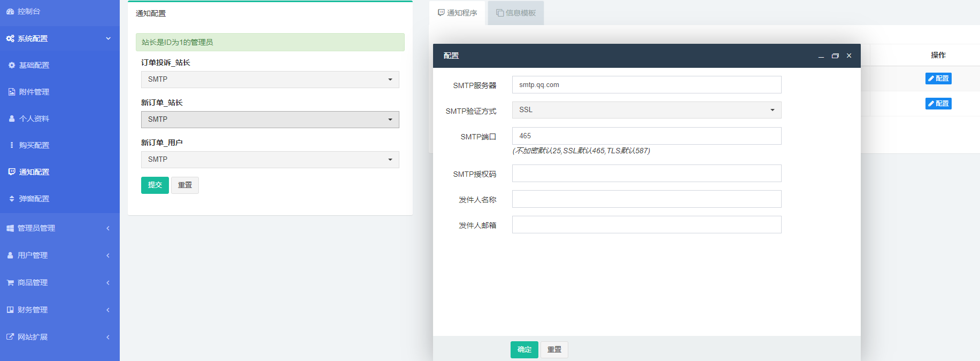Switch to the 通知程序 tab
Screen dimensions: 980x361
(457, 13)
